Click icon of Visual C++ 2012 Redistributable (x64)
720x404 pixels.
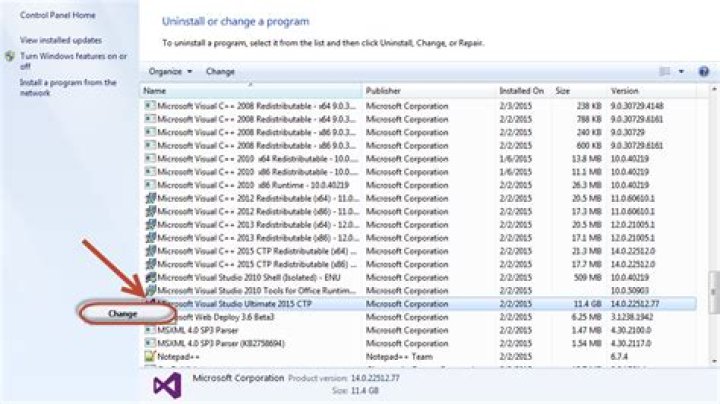[150, 198]
